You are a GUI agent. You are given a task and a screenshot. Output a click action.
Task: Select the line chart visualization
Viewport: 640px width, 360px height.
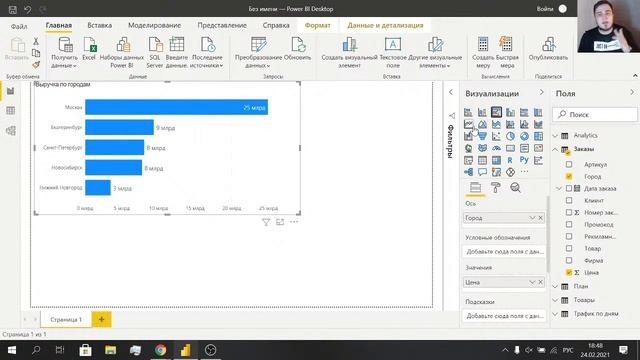(469, 124)
